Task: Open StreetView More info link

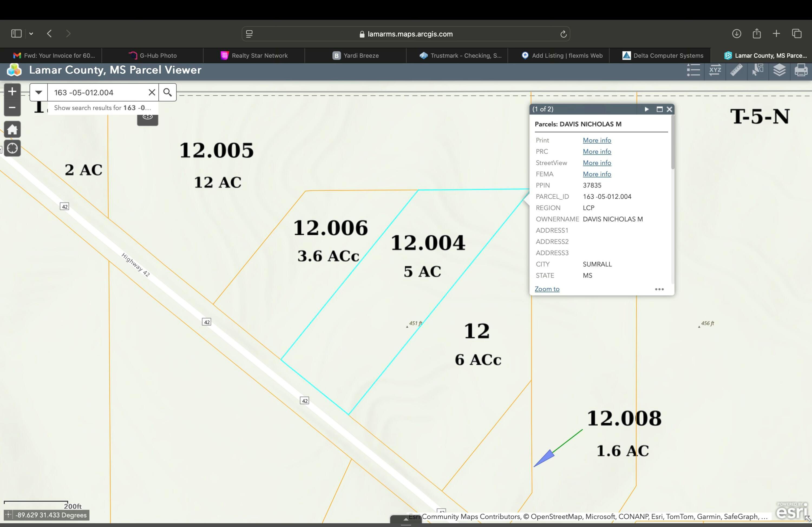Action: (x=597, y=163)
